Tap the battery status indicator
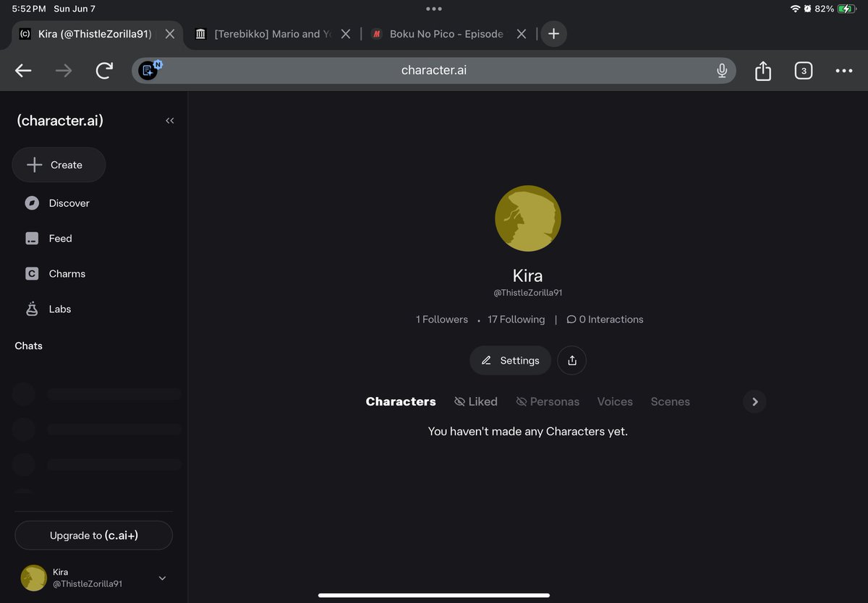This screenshot has height=603, width=868. [846, 9]
